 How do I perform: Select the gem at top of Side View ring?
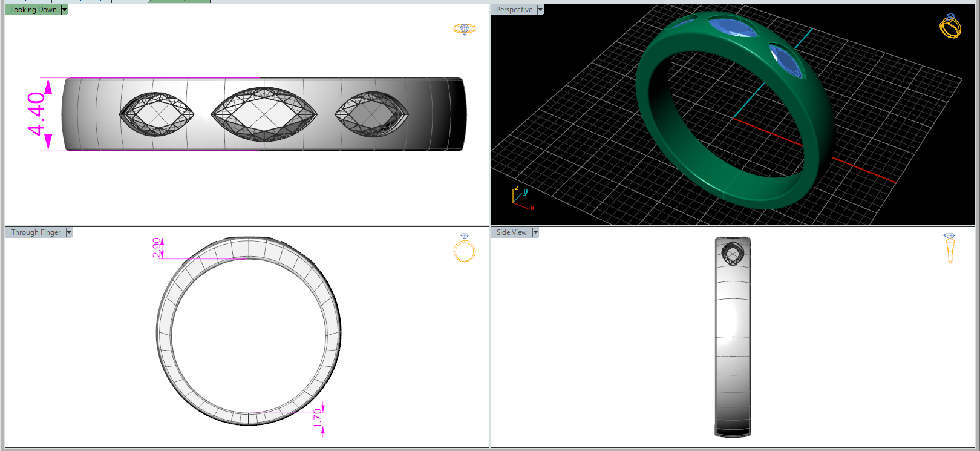click(733, 254)
